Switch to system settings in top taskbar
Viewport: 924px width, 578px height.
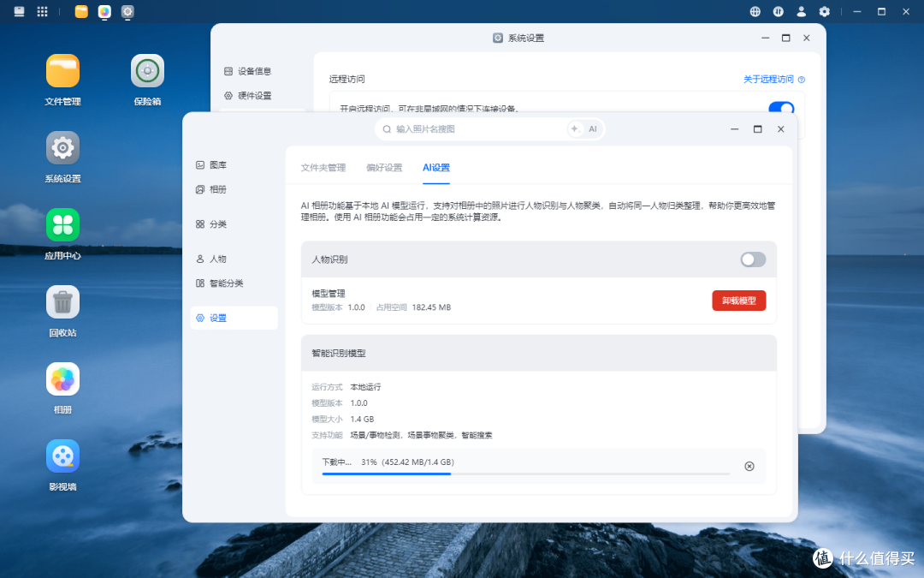127,11
